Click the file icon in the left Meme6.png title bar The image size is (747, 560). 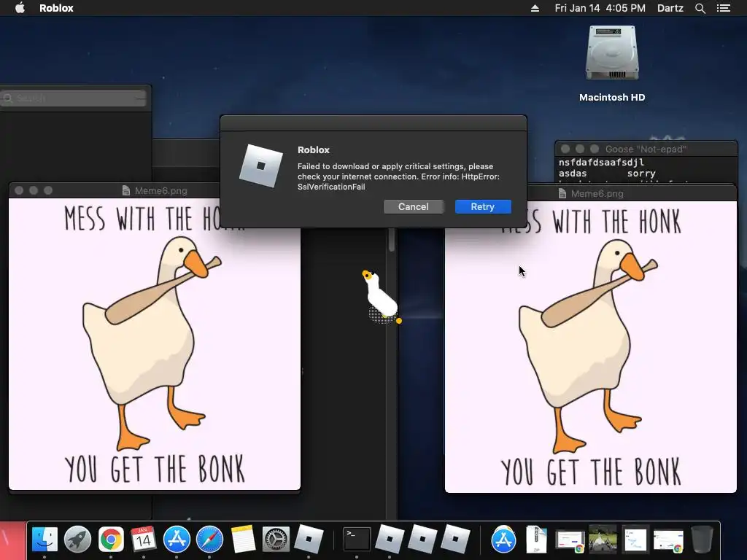[125, 190]
